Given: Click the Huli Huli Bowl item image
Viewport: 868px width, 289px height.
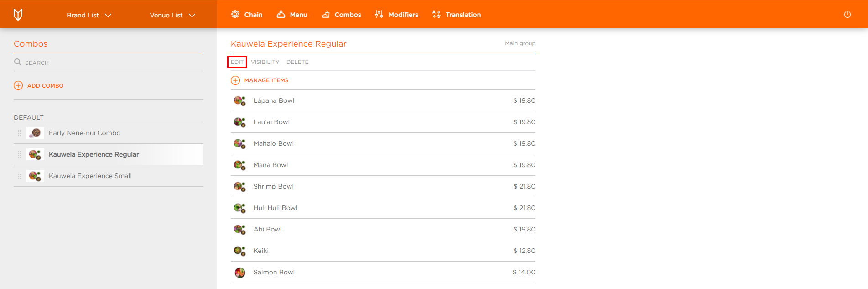Looking at the screenshot, I should [x=240, y=208].
